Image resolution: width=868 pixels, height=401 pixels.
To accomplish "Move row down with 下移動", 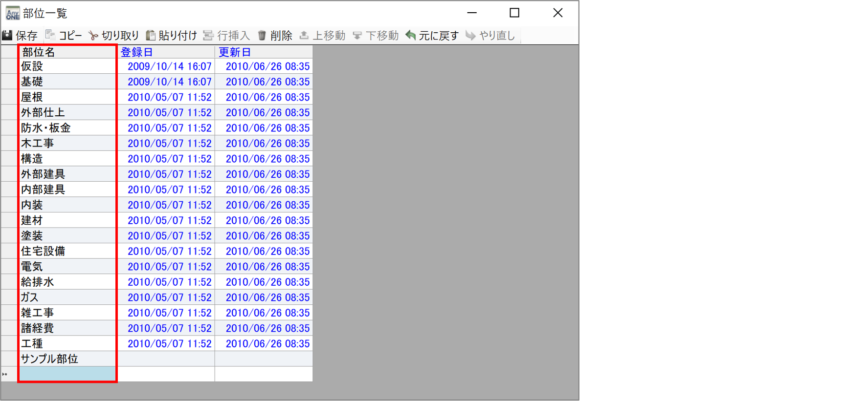I will (x=357, y=35).
